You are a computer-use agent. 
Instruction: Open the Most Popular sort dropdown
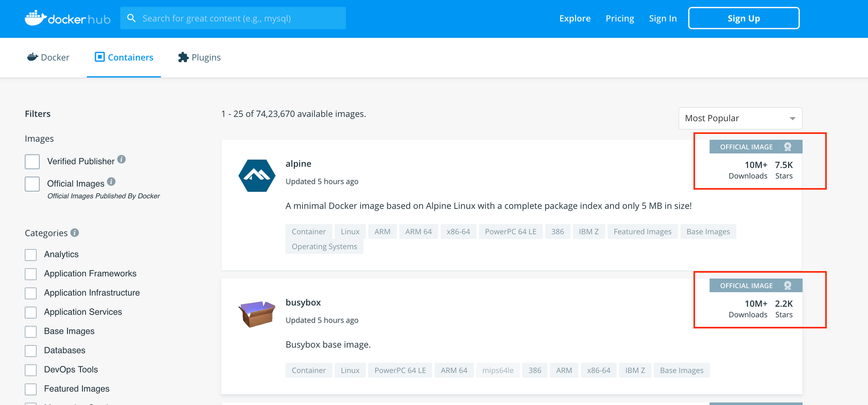pos(740,118)
